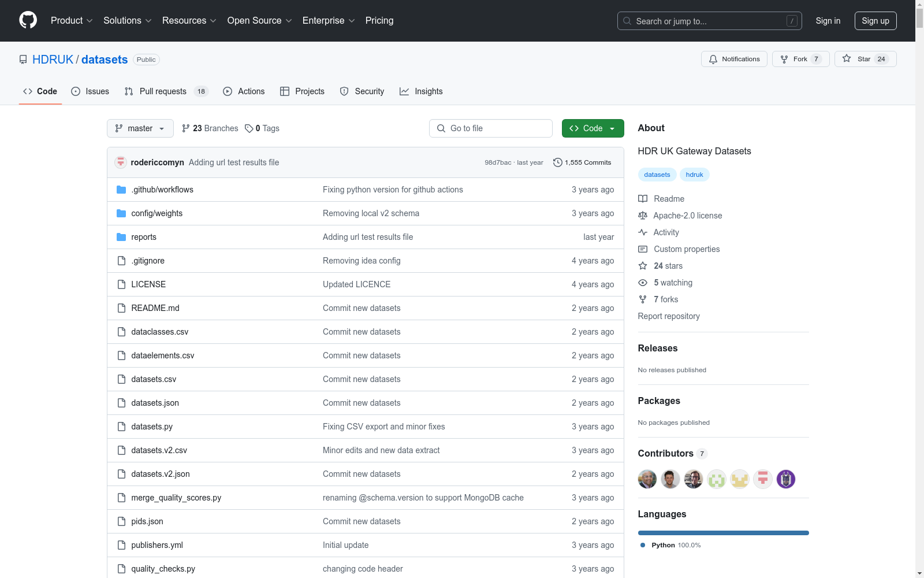The image size is (924, 578).
Task: Open the master branch selector
Action: [x=140, y=128]
